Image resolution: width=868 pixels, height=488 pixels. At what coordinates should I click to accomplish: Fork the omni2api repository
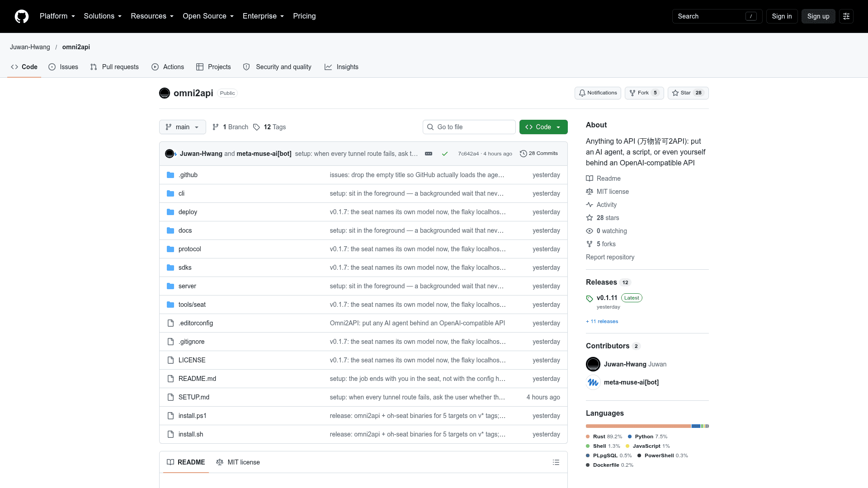click(x=644, y=93)
